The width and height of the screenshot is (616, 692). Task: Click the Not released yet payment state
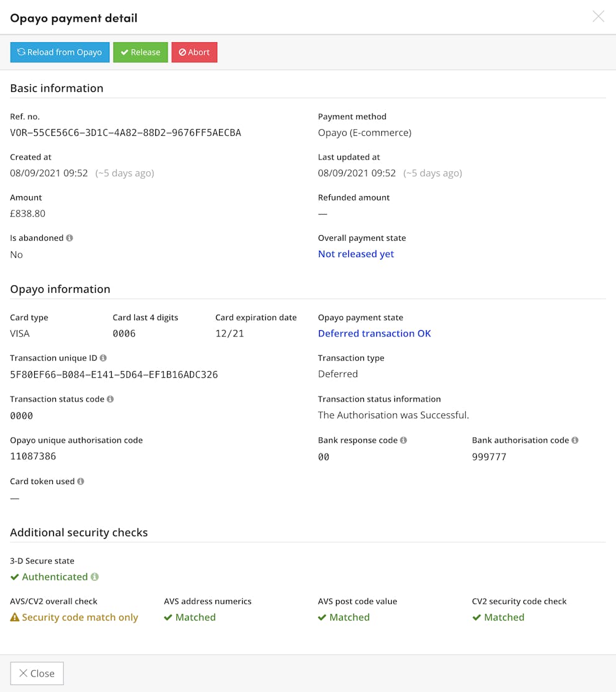coord(356,254)
